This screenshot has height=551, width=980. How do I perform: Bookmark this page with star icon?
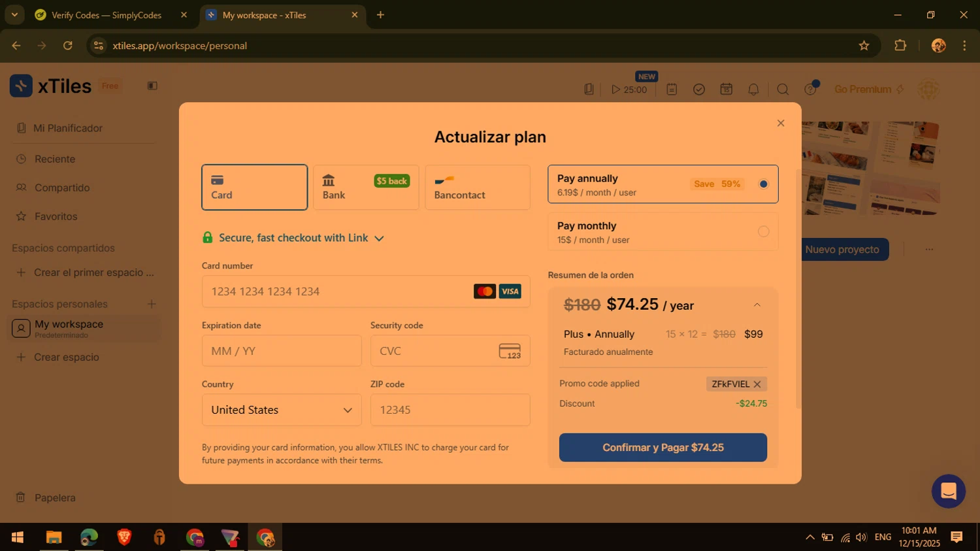[x=864, y=46]
